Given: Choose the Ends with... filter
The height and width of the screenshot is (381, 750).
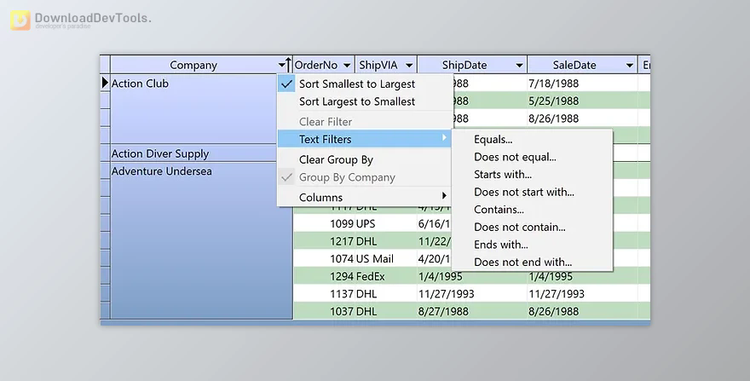Looking at the screenshot, I should 532,244.
